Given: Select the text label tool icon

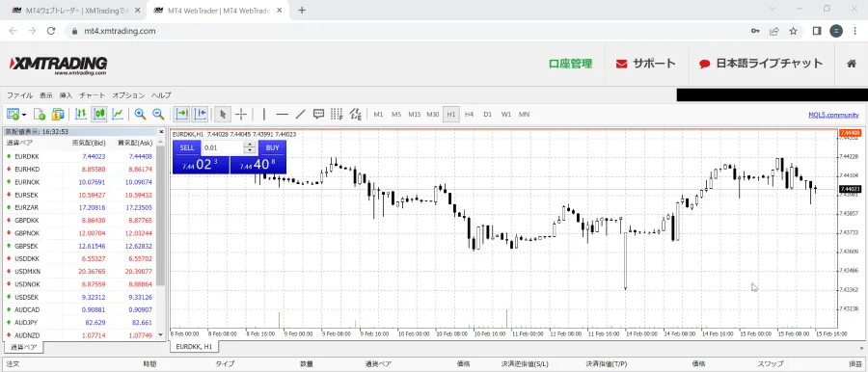Looking at the screenshot, I should tap(319, 114).
